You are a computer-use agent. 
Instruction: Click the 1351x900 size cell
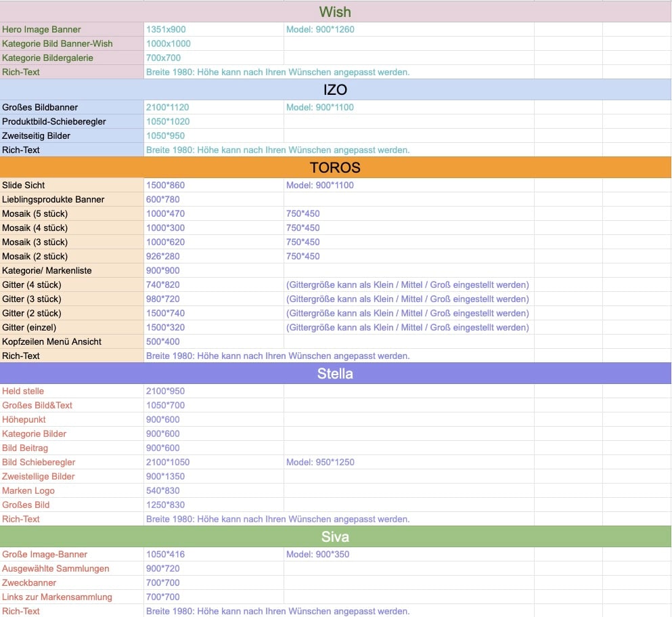coord(213,29)
